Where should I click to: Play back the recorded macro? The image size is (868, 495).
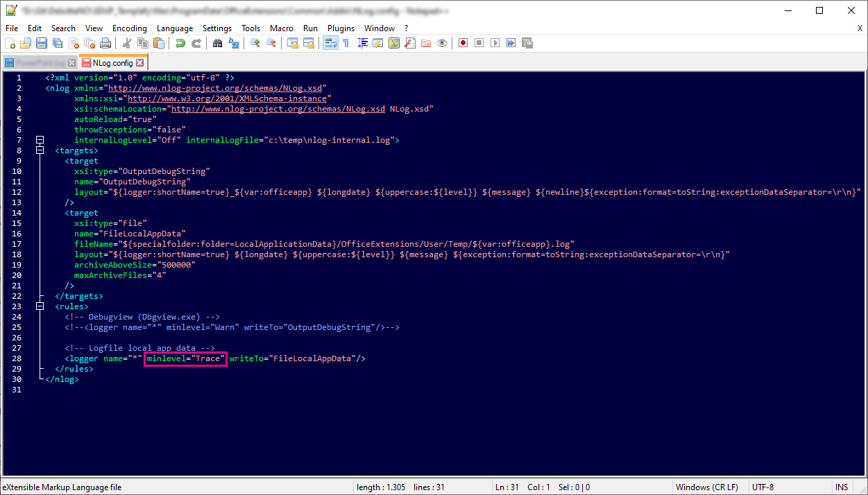pyautogui.click(x=495, y=43)
